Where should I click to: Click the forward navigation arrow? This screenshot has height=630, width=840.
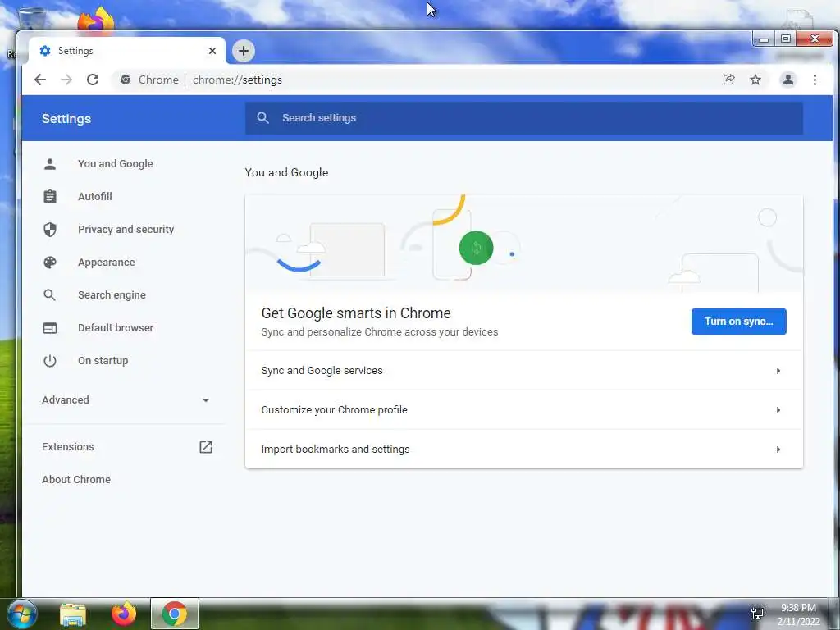point(66,80)
